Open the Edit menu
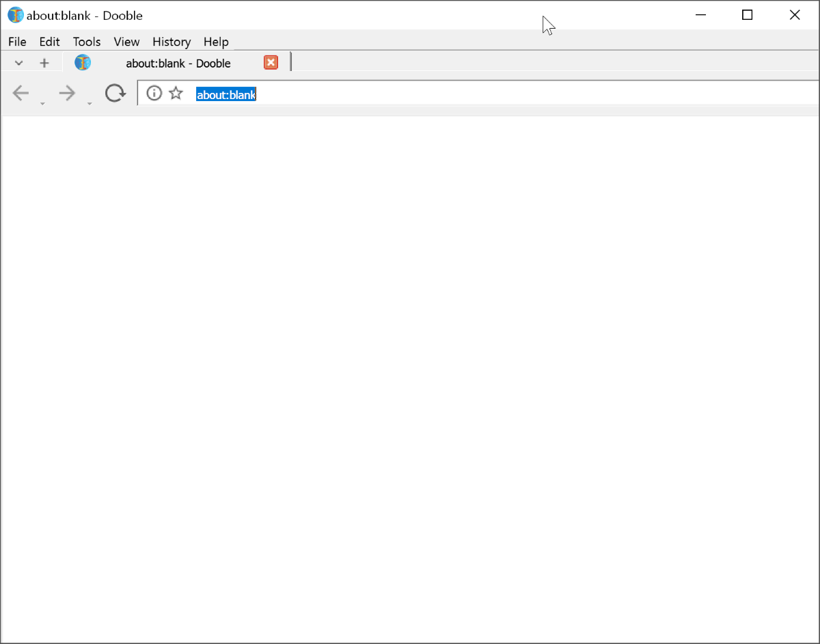The width and height of the screenshot is (820, 644). tap(49, 42)
